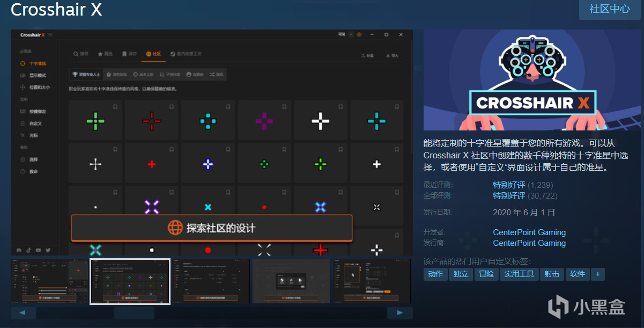Click the 动作 action tag
This screenshot has height=328, width=644.
point(435,274)
